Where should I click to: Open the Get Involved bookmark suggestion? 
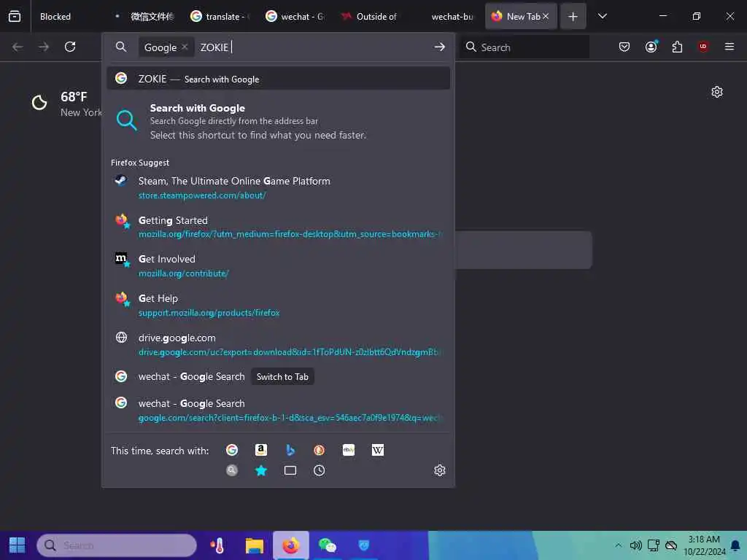pyautogui.click(x=279, y=265)
